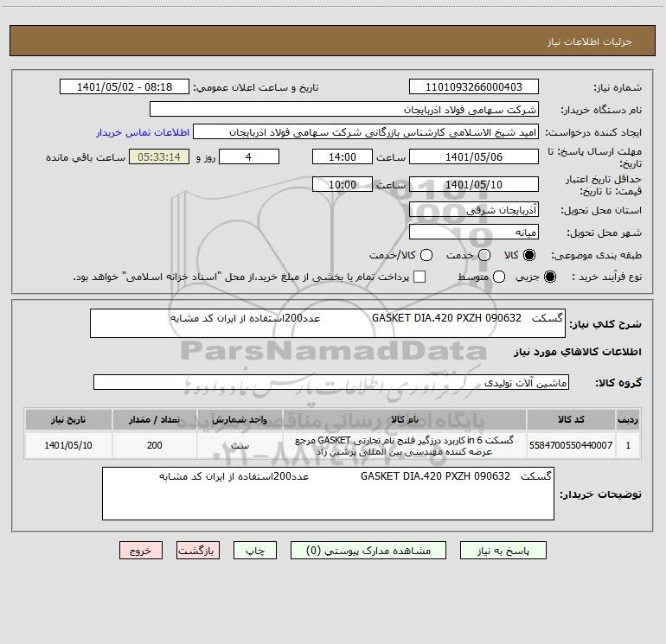Click the ردیف column header
This screenshot has width=666, height=644.
tap(628, 419)
